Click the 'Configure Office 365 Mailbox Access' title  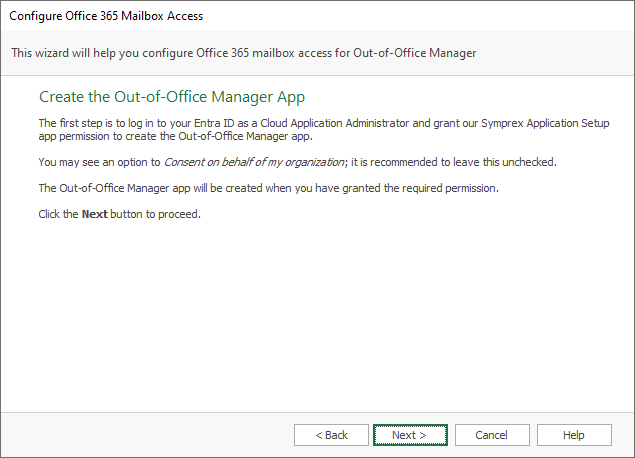(106, 16)
